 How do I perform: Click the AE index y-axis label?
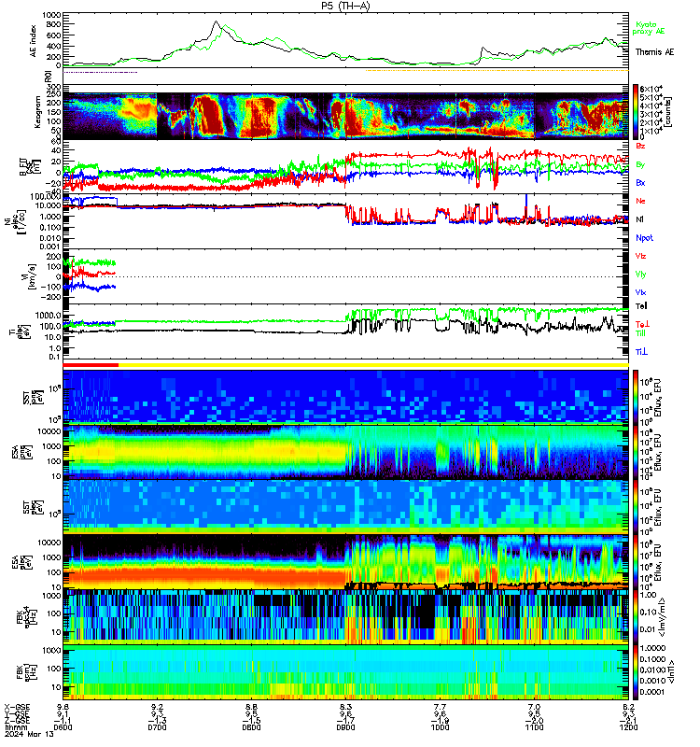[x=34, y=40]
